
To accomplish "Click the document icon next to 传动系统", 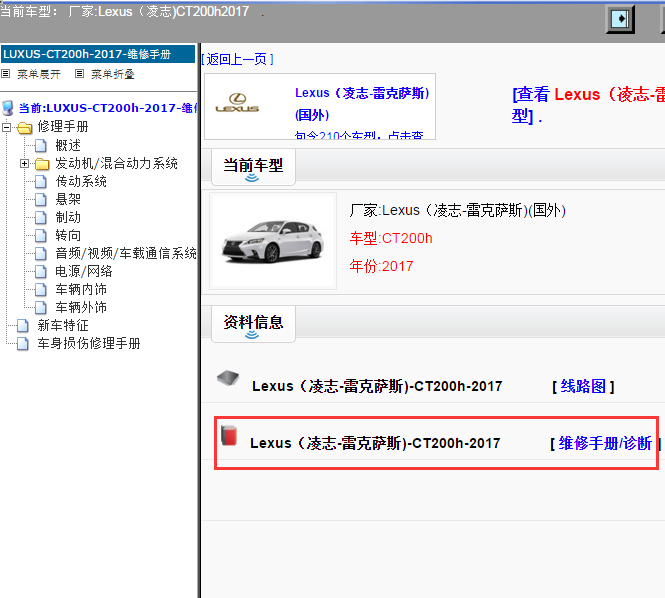I will (x=41, y=182).
